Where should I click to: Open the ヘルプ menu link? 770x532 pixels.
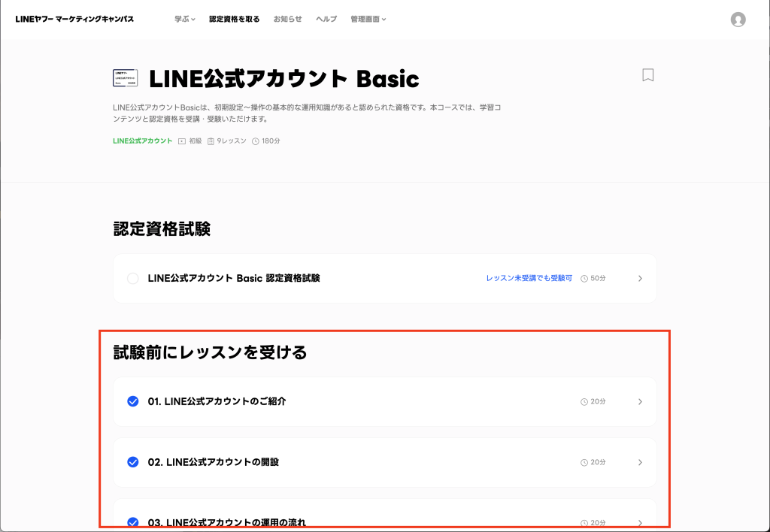[x=326, y=19]
